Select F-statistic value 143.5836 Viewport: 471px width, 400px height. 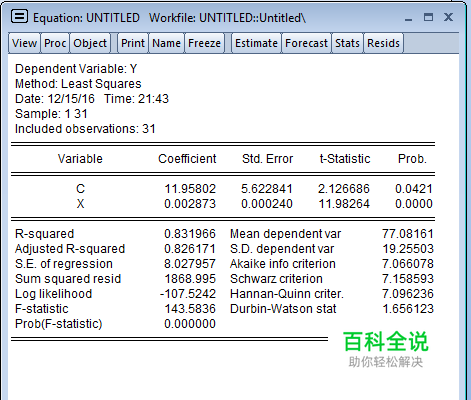190,309
